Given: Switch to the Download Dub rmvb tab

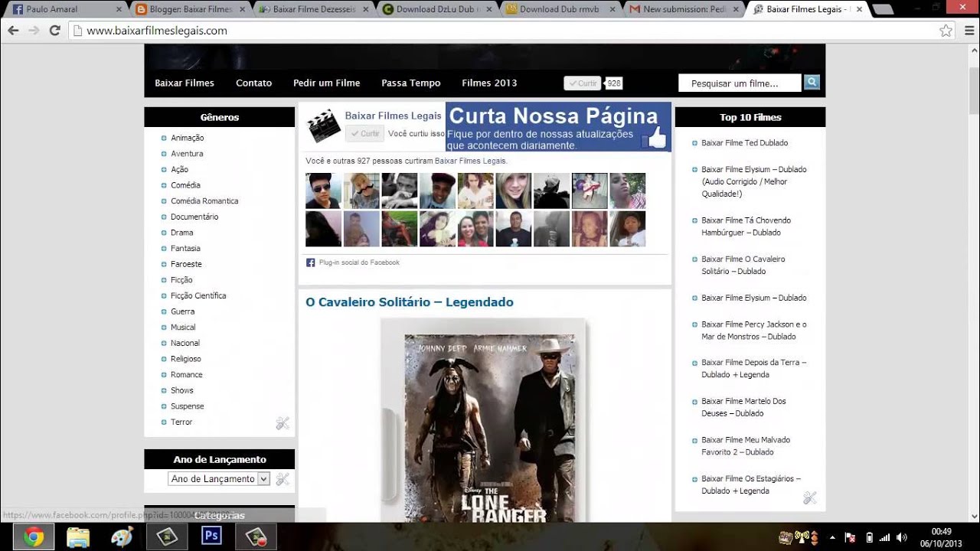Looking at the screenshot, I should 560,10.
